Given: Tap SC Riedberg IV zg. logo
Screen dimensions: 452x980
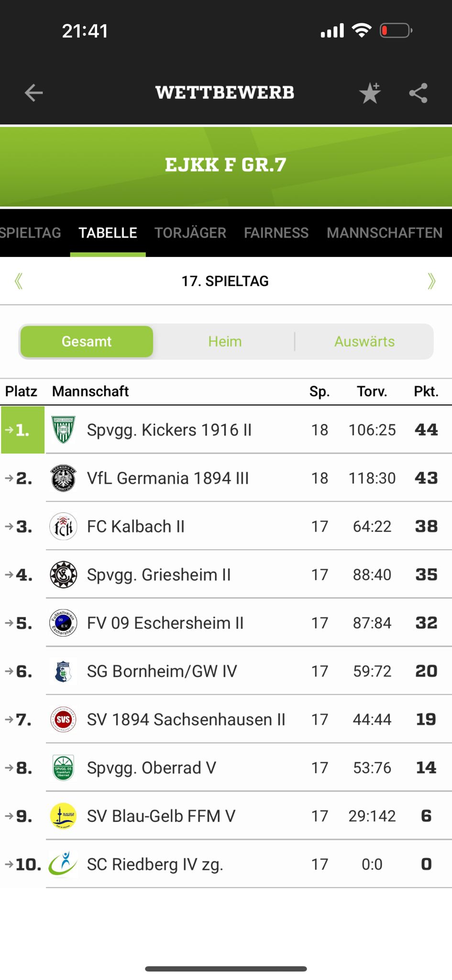Looking at the screenshot, I should coord(63,864).
